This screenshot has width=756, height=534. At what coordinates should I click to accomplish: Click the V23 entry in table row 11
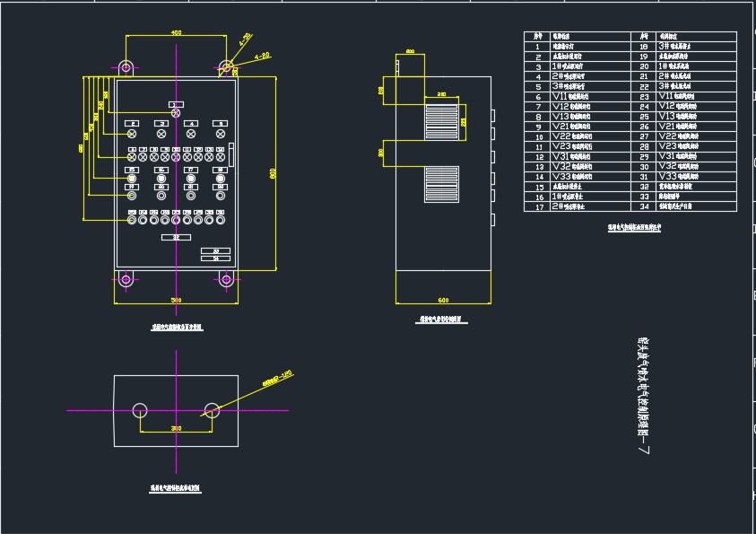[x=572, y=146]
